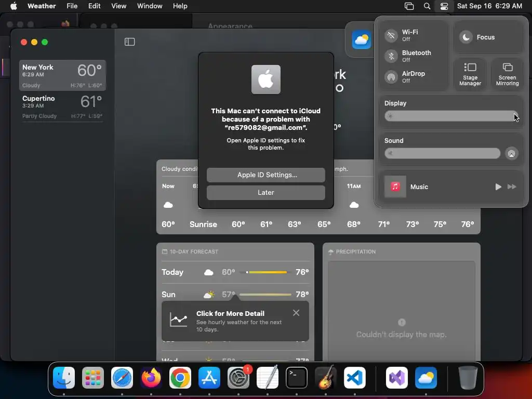The image size is (532, 399).
Task: Open TextEdit from the Dock
Action: click(x=268, y=378)
